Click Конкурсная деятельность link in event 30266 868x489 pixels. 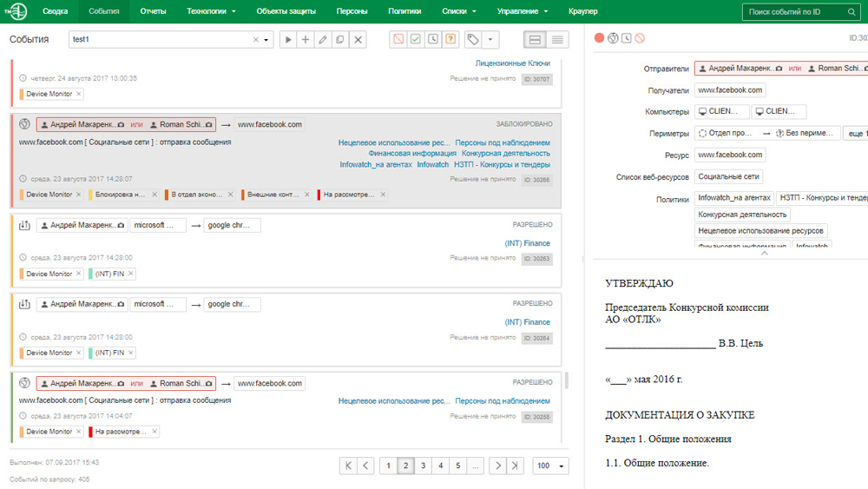coord(506,154)
